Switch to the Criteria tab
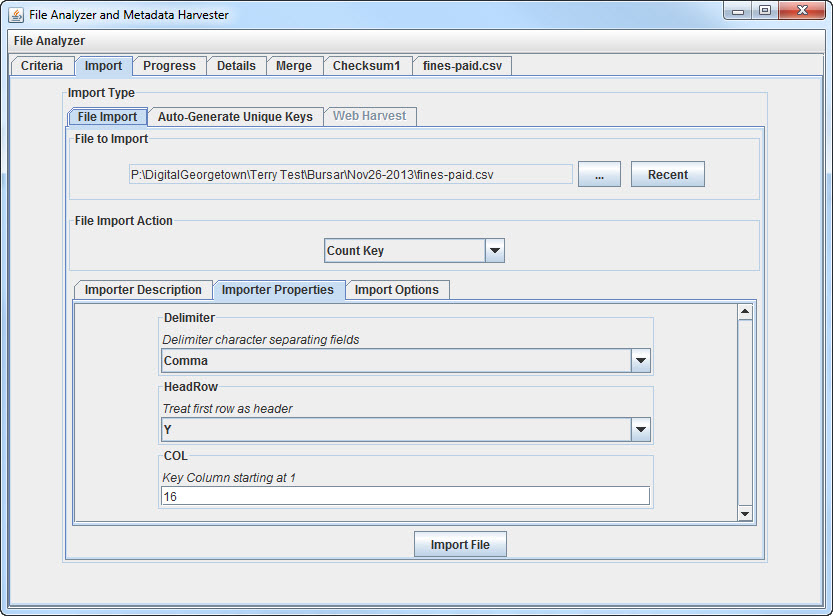Viewport: 833px width, 616px height. click(42, 66)
